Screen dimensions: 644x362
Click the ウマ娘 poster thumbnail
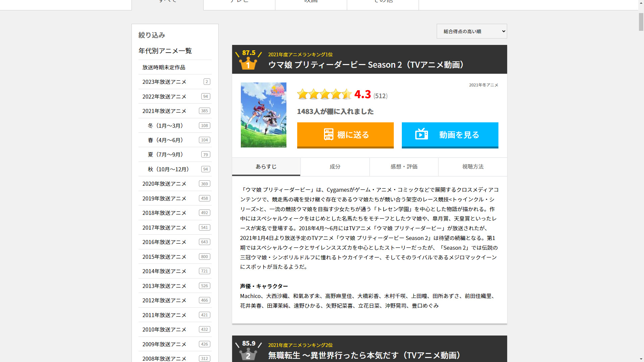click(263, 115)
